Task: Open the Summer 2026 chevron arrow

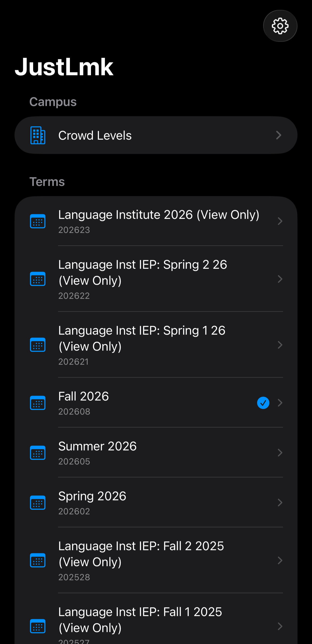Action: pyautogui.click(x=280, y=452)
